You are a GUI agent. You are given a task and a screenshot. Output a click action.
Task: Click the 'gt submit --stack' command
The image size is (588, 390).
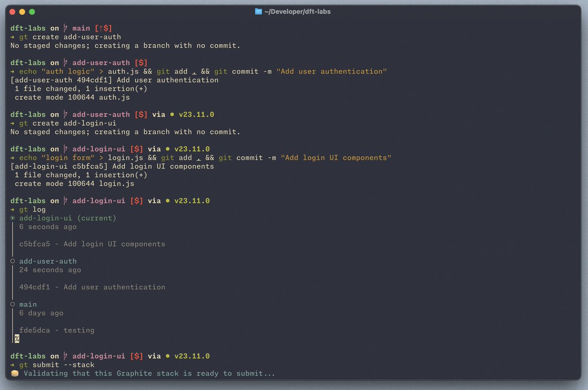pos(57,365)
